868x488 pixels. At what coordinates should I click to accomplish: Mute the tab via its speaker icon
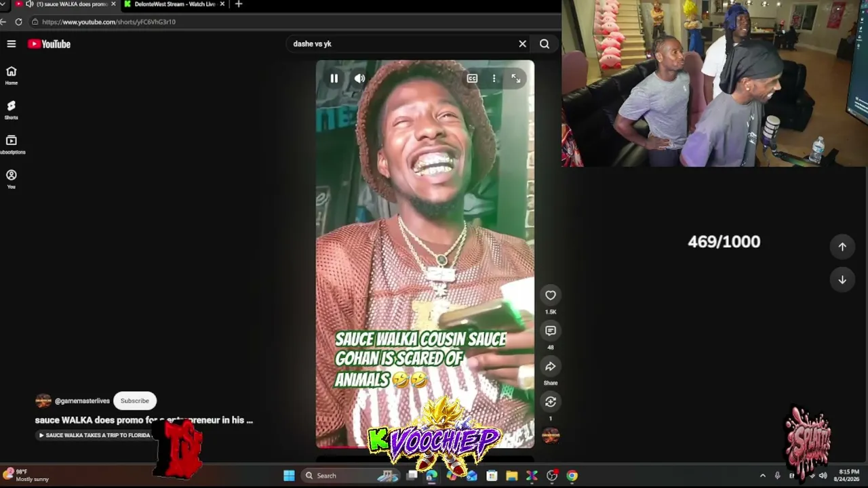pos(30,4)
